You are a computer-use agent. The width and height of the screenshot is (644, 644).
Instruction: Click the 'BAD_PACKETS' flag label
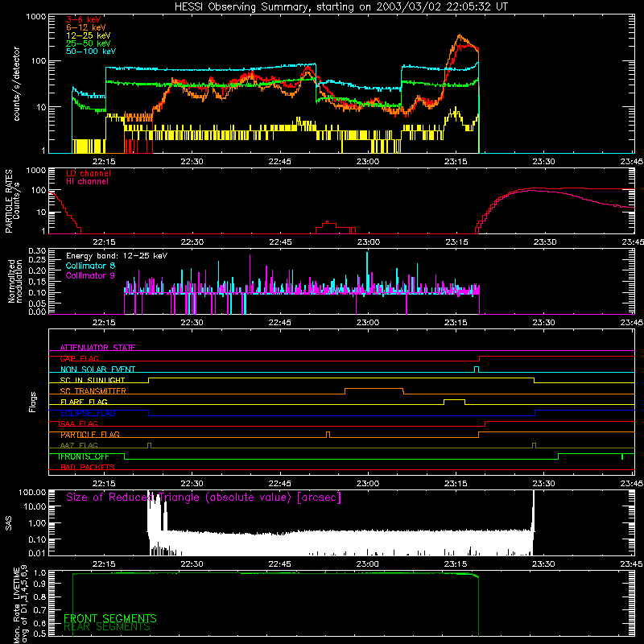click(88, 467)
